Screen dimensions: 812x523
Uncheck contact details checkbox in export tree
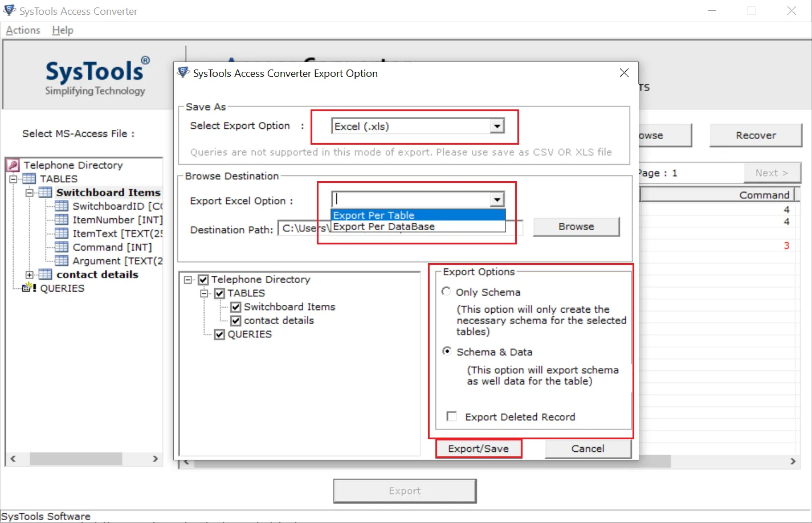pos(236,321)
